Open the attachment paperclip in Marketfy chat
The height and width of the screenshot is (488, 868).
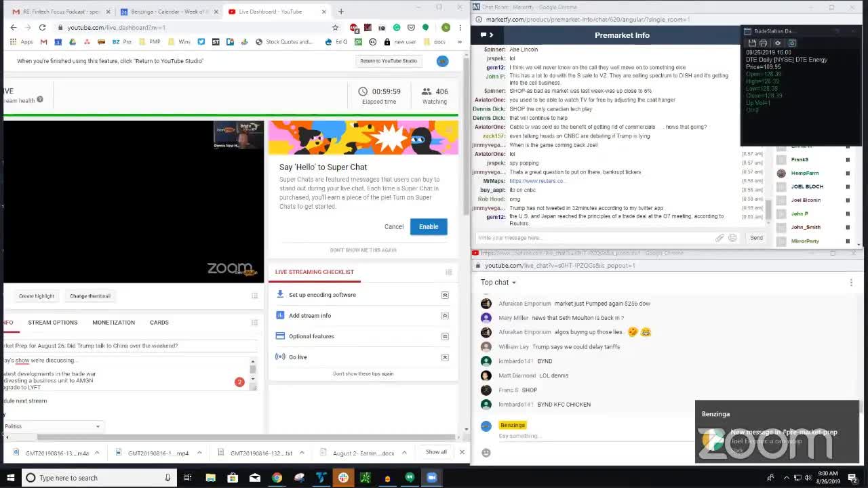[x=719, y=238]
